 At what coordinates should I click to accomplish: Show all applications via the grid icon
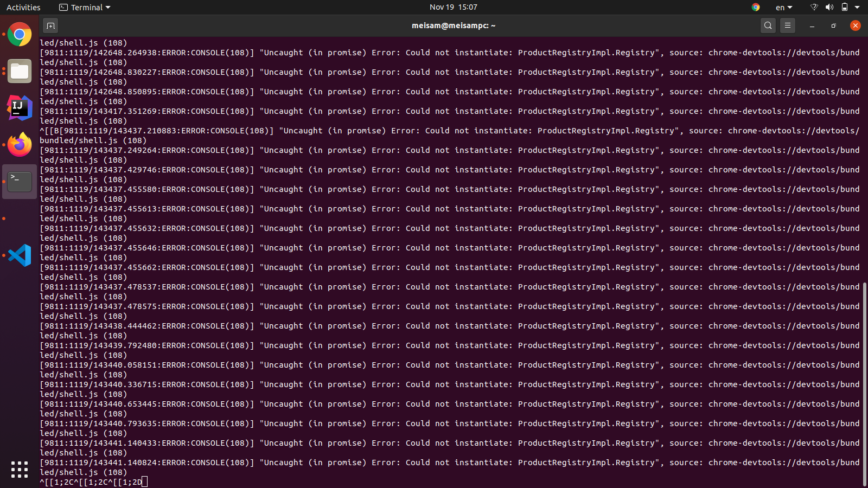20,470
